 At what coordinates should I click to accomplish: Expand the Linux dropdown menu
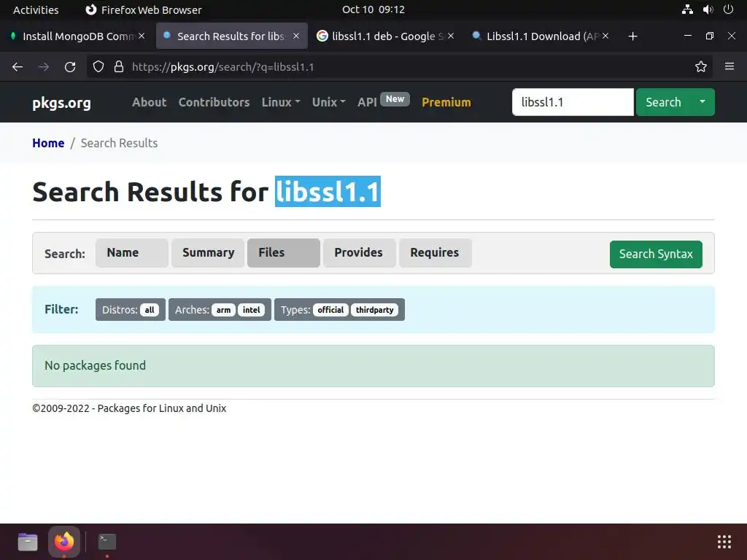click(281, 102)
